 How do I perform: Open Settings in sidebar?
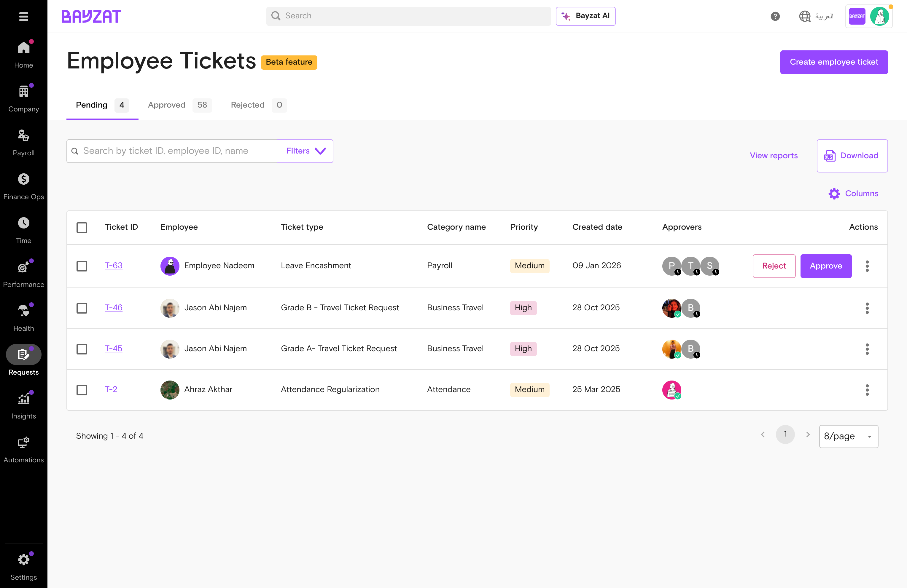(24, 566)
